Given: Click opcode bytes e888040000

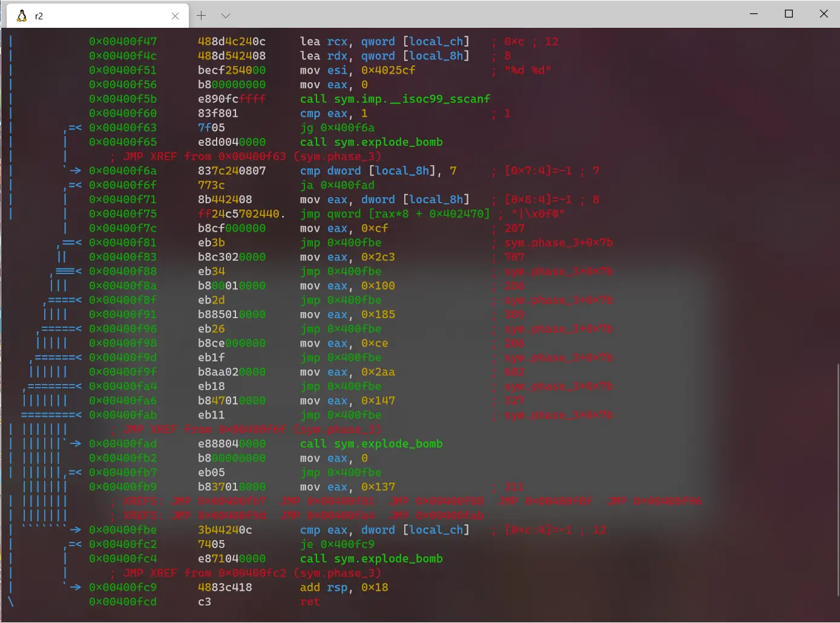Looking at the screenshot, I should tap(232, 444).
